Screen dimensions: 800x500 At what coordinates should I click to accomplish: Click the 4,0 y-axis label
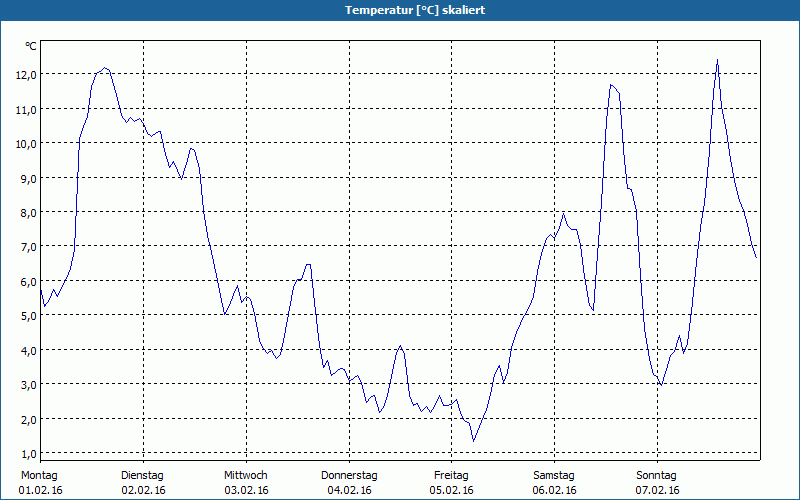click(30, 350)
